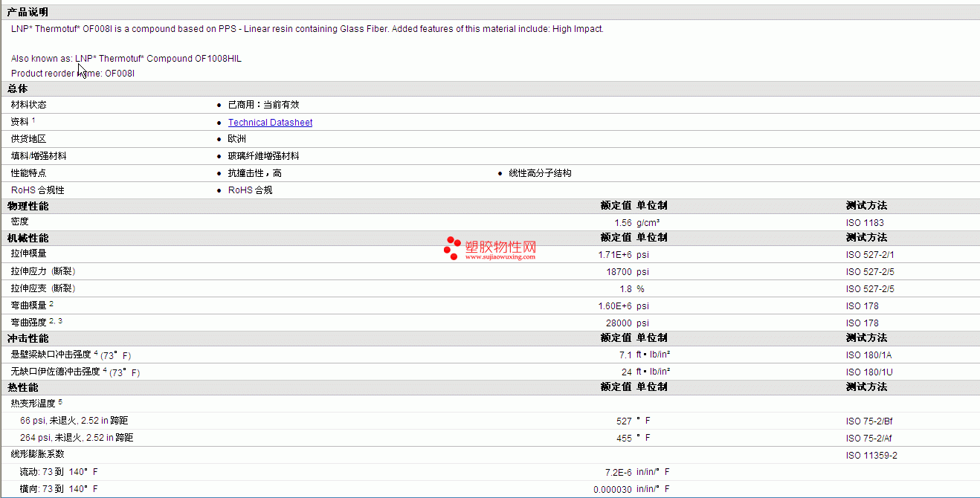Select the 悬臂梁缺口冲击强度 label
Viewport: 980px width, 498px height.
(51, 355)
